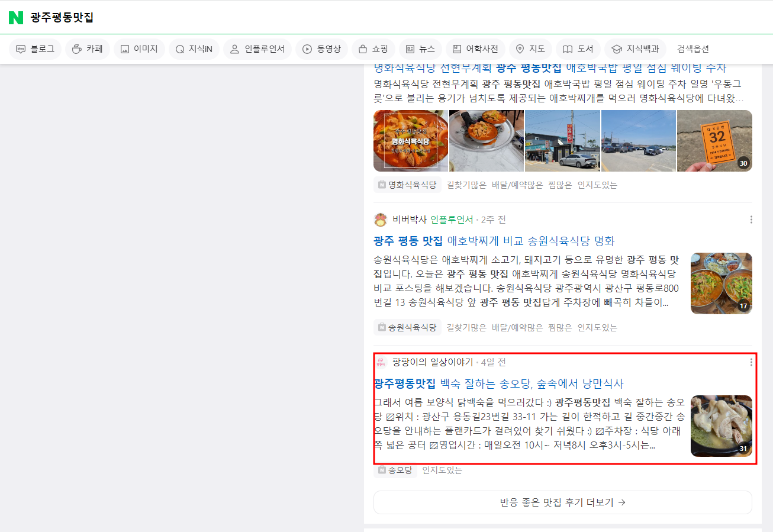Open the 블로그 search tab
Image resolution: width=773 pixels, height=532 pixels.
click(36, 49)
